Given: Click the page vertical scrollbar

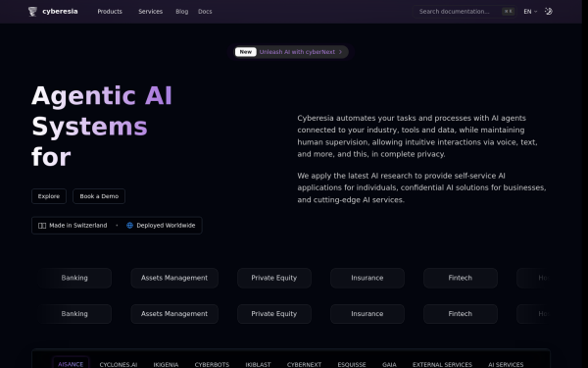Looking at the screenshot, I should point(585,184).
